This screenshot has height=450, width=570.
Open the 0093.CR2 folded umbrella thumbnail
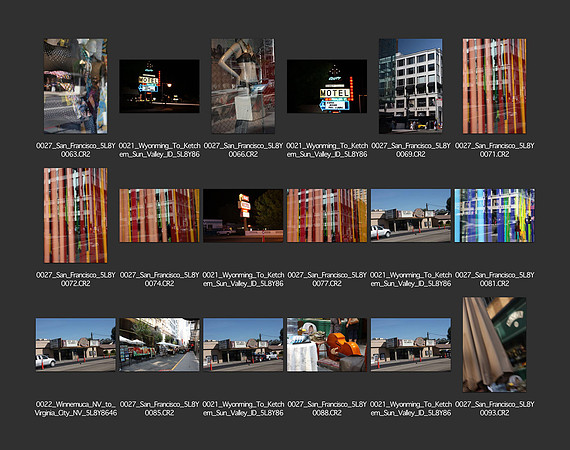pos(494,345)
